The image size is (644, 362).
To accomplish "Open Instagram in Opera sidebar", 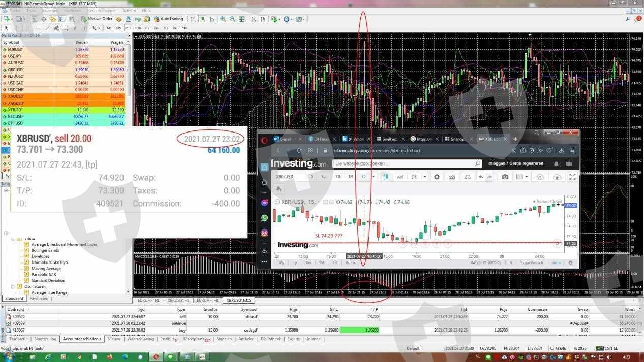I will point(265,233).
